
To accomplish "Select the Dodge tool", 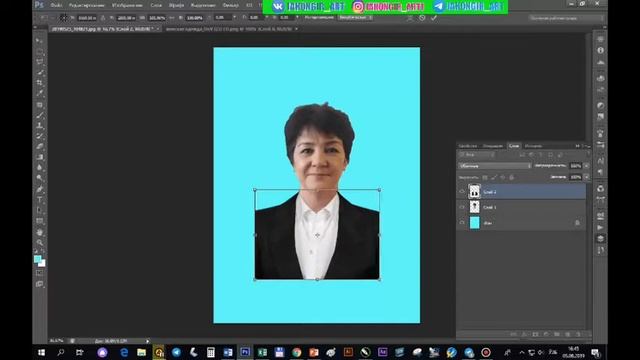I will pyautogui.click(x=40, y=178).
